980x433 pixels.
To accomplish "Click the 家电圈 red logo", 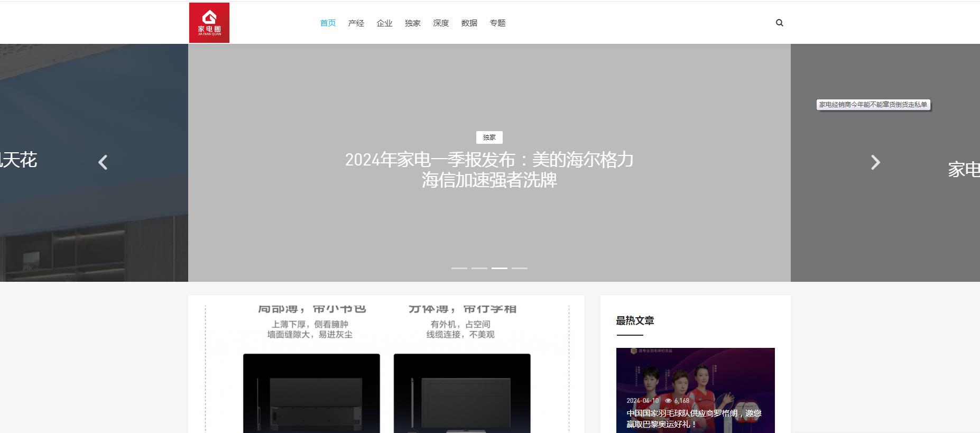I will (209, 23).
